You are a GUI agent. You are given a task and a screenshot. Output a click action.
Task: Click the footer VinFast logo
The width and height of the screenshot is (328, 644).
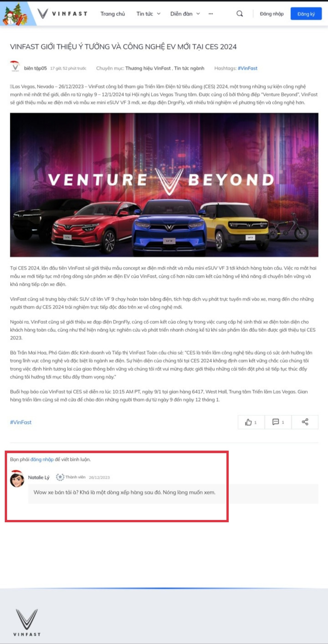(27, 623)
